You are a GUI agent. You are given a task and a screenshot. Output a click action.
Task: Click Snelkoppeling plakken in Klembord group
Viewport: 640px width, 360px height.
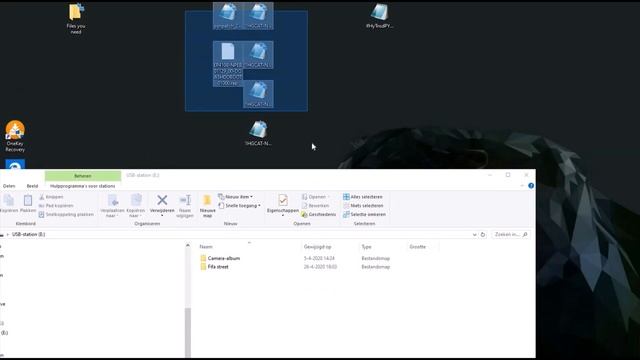[67, 214]
